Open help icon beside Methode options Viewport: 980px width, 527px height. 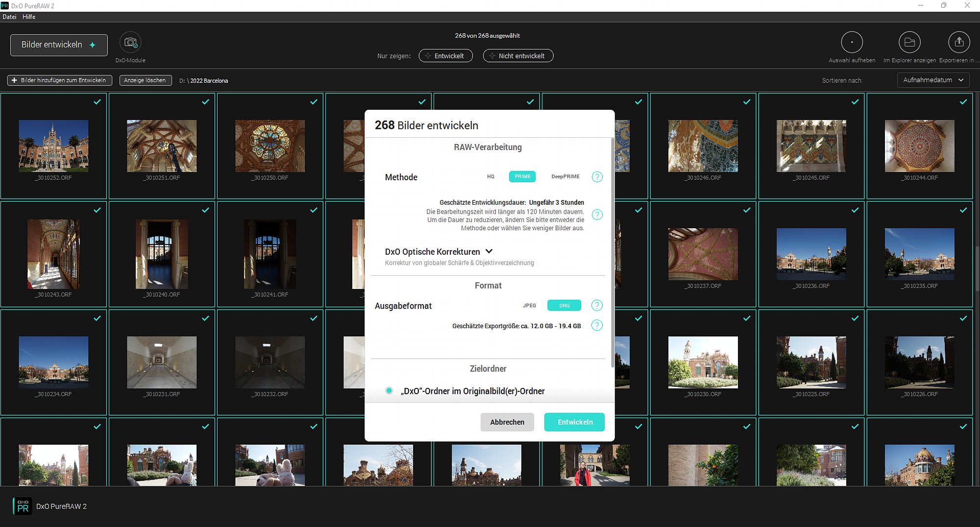(597, 177)
